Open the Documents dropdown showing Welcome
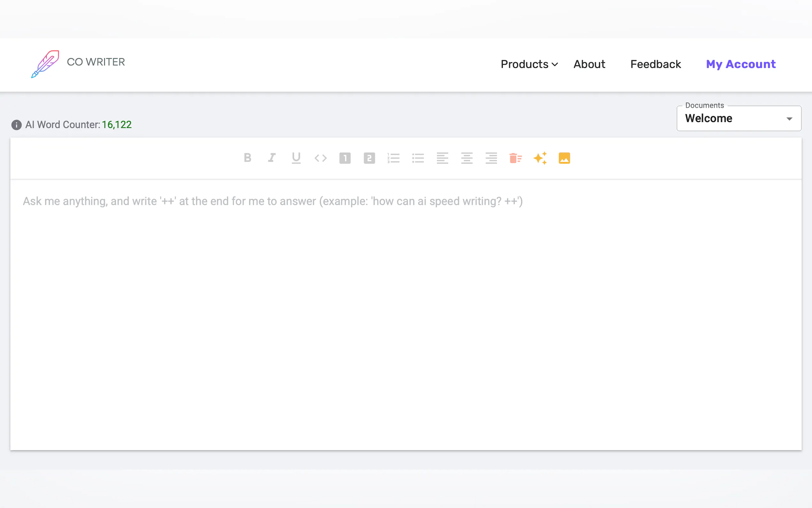 [739, 119]
